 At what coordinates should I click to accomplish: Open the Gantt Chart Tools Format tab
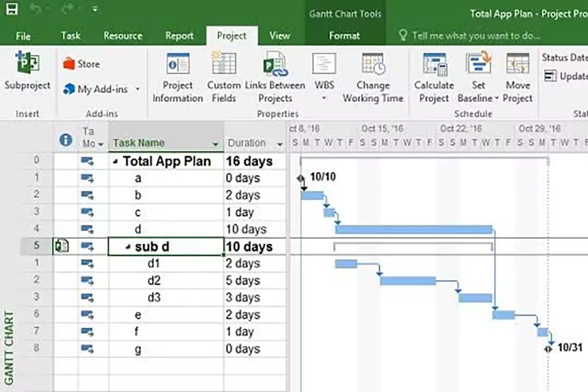(344, 35)
